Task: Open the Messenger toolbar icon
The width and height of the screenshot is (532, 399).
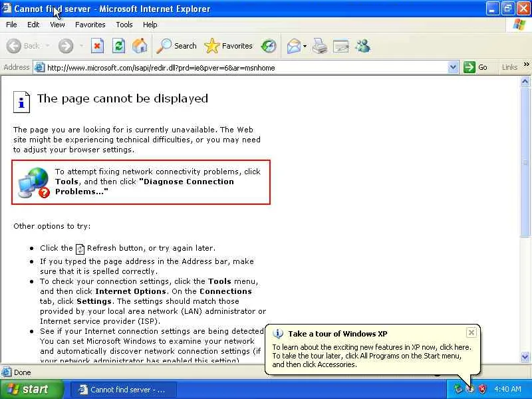Action: (362, 46)
